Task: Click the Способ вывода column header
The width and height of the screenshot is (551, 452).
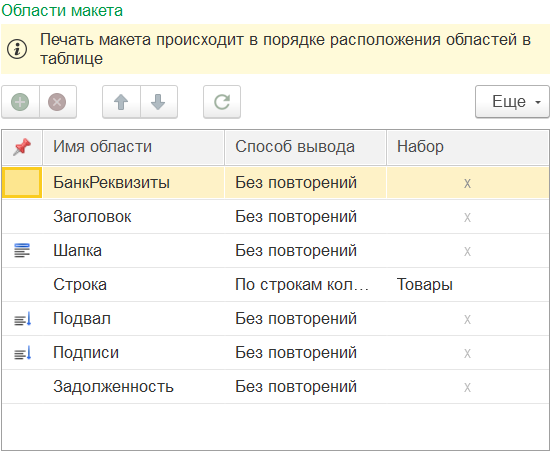Action: [x=305, y=147]
